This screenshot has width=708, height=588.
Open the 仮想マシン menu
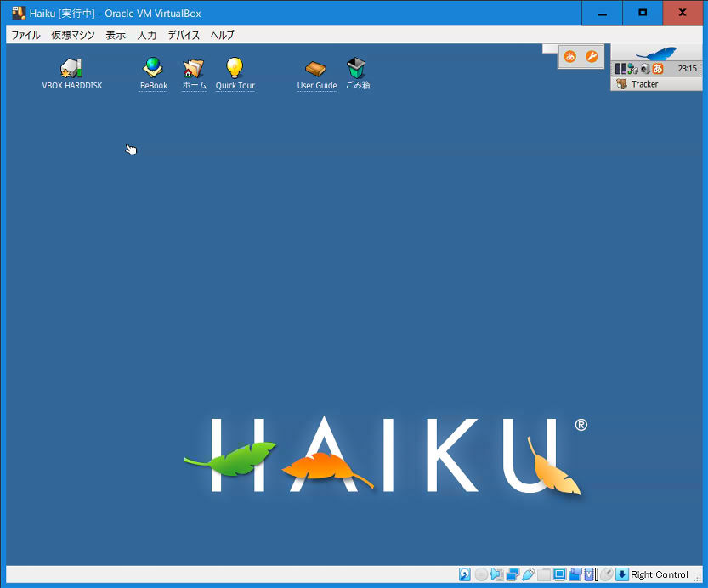[73, 35]
